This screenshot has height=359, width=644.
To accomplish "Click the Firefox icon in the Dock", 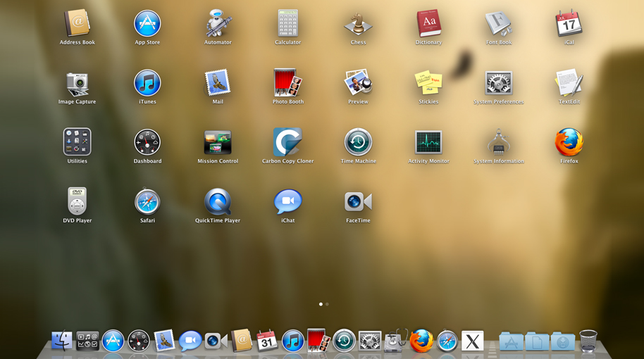I will (x=421, y=341).
